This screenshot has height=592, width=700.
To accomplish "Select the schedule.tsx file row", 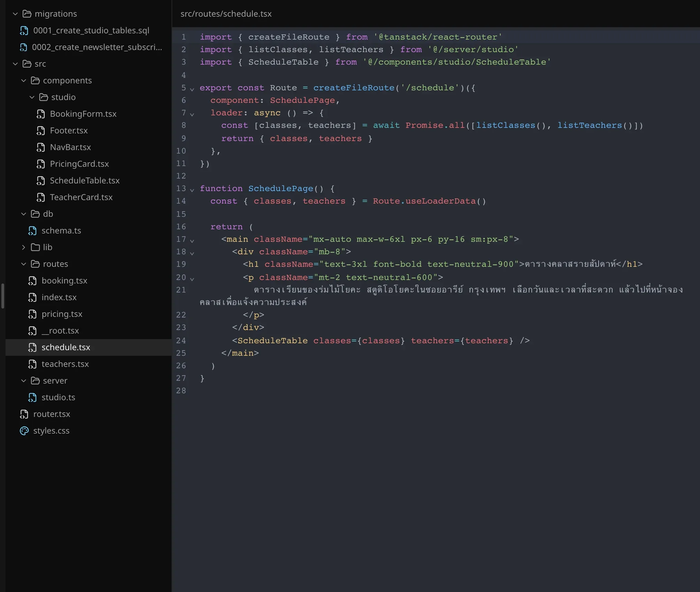I will click(89, 347).
